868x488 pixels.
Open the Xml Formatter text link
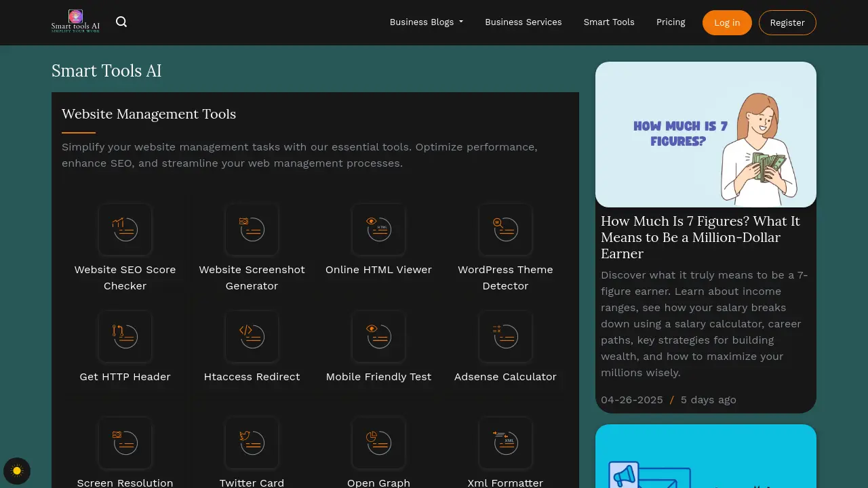coord(505,483)
